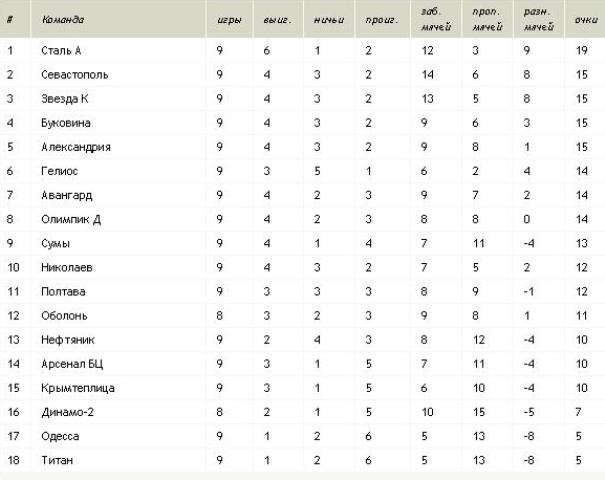Select Олимпик Д team entry
Viewport: 605px width, 480px height.
(71, 220)
